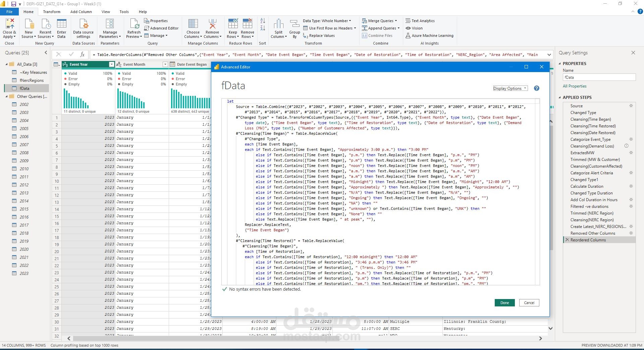Image resolution: width=644 pixels, height=350 pixels.
Task: Collapse the APPLIED STEPS section
Action: (x=560, y=97)
